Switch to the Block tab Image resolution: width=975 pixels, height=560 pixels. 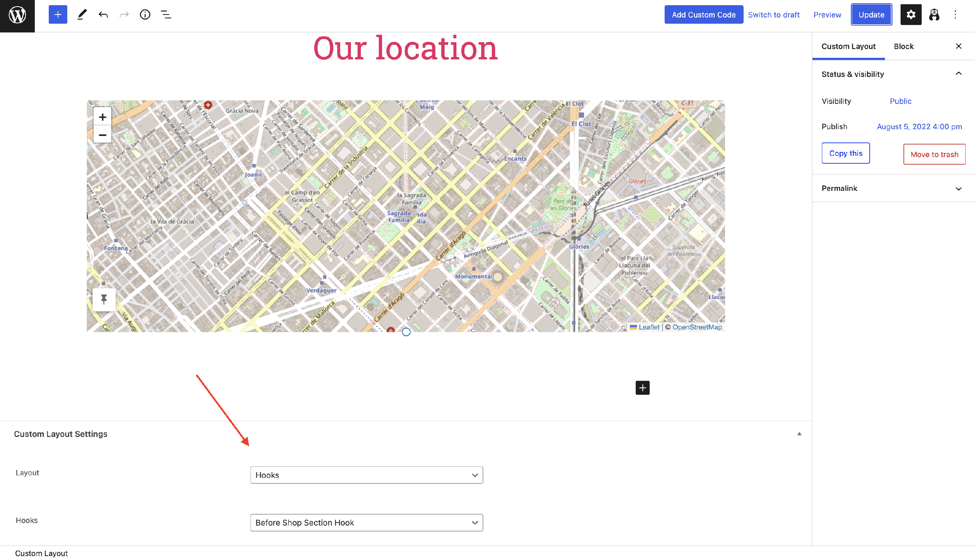[903, 46]
